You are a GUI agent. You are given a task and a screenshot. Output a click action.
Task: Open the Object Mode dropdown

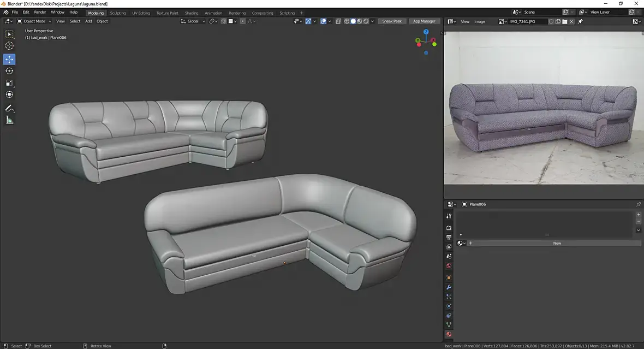(x=34, y=21)
